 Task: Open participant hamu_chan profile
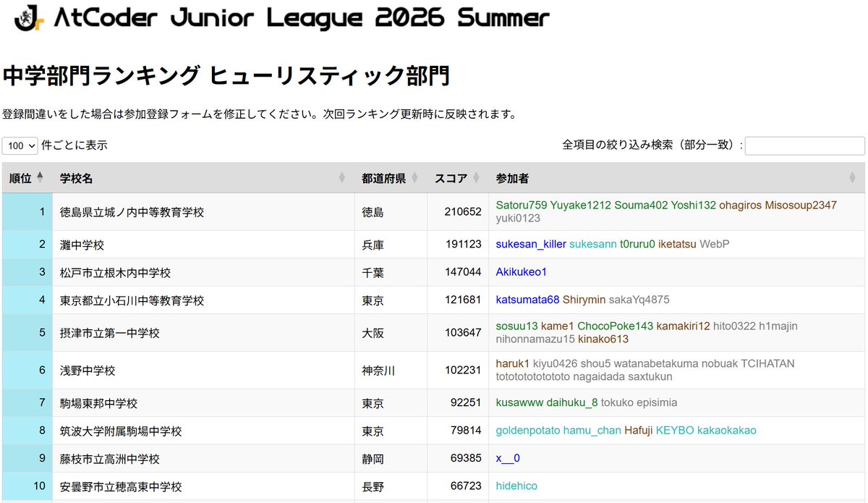click(x=592, y=431)
